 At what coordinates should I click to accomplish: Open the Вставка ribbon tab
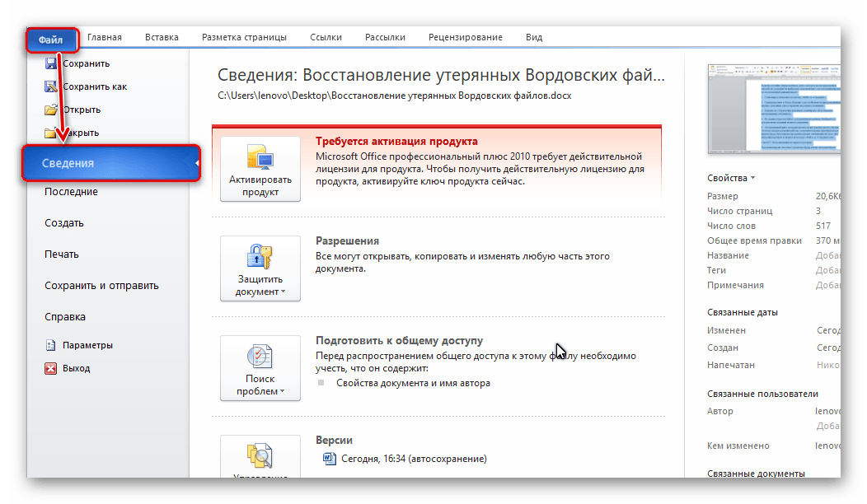(162, 38)
